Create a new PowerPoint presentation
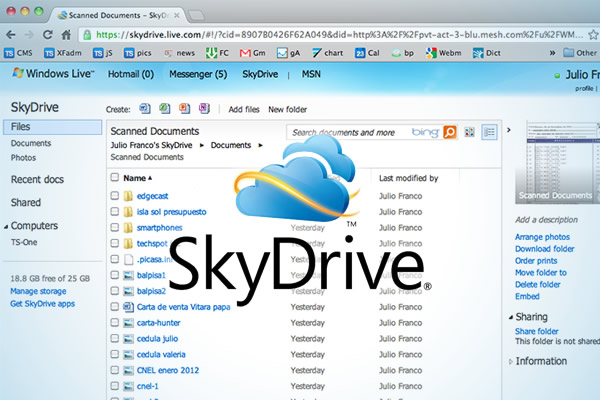Viewport: 600px width, 400px height. pyautogui.click(x=184, y=109)
